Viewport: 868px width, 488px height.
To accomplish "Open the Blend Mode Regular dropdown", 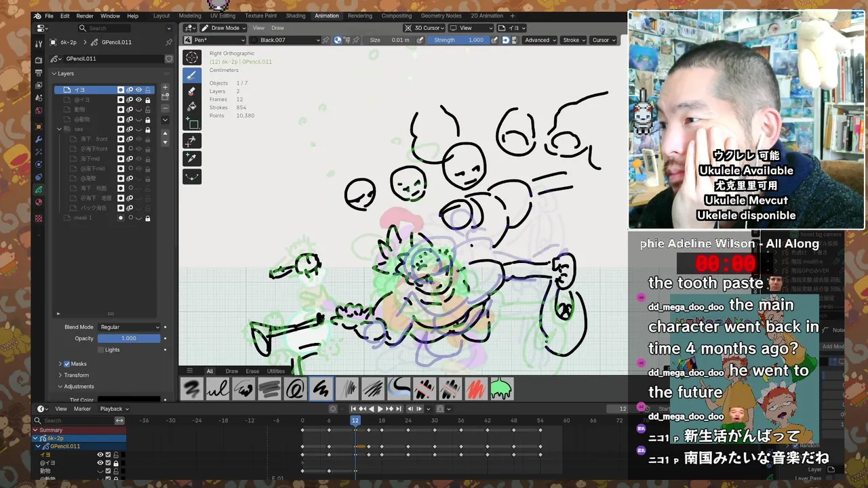I will click(129, 327).
